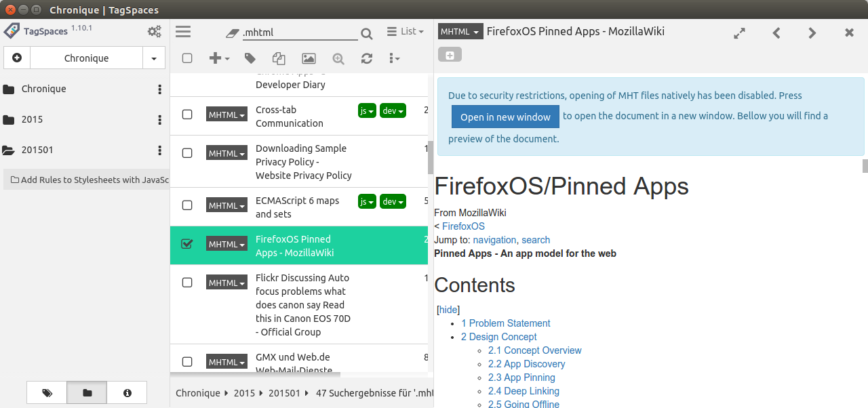The height and width of the screenshot is (408, 868).
Task: Run search with magnifier icon
Action: [x=366, y=34]
